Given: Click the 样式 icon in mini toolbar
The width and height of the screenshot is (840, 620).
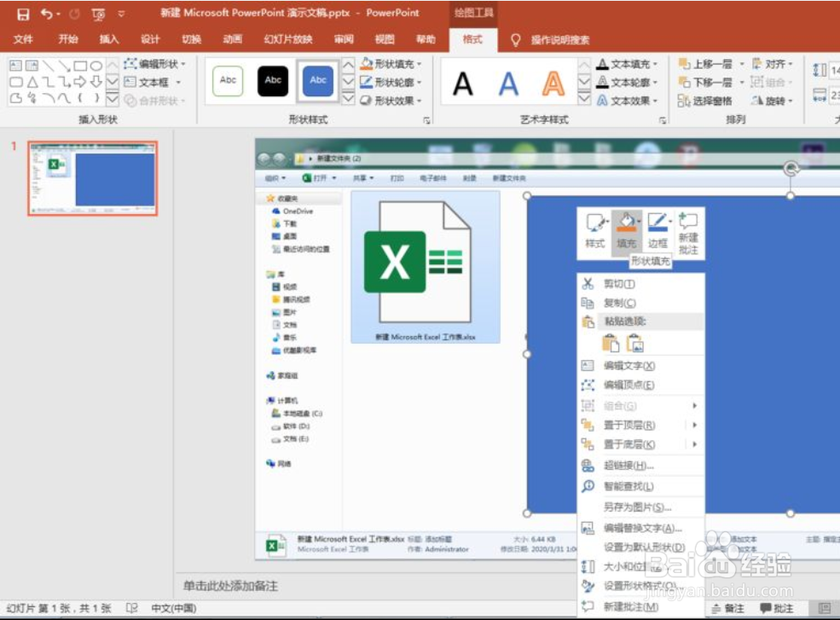Looking at the screenshot, I should tap(595, 230).
